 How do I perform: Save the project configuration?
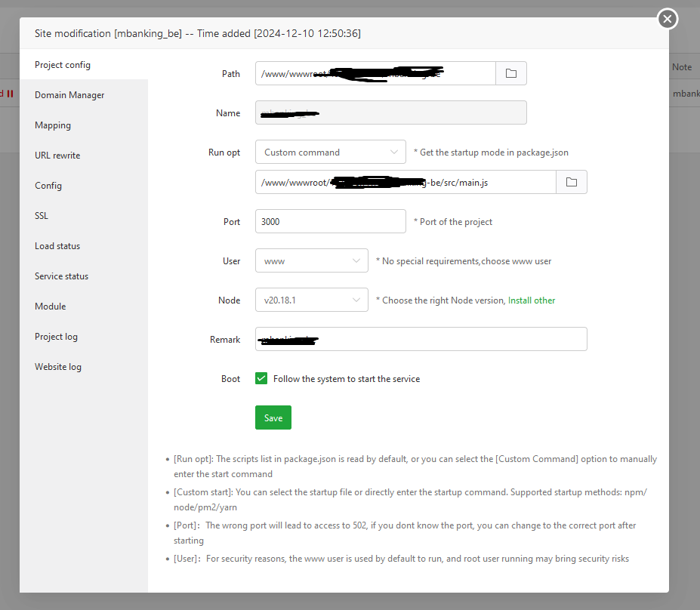[273, 417]
